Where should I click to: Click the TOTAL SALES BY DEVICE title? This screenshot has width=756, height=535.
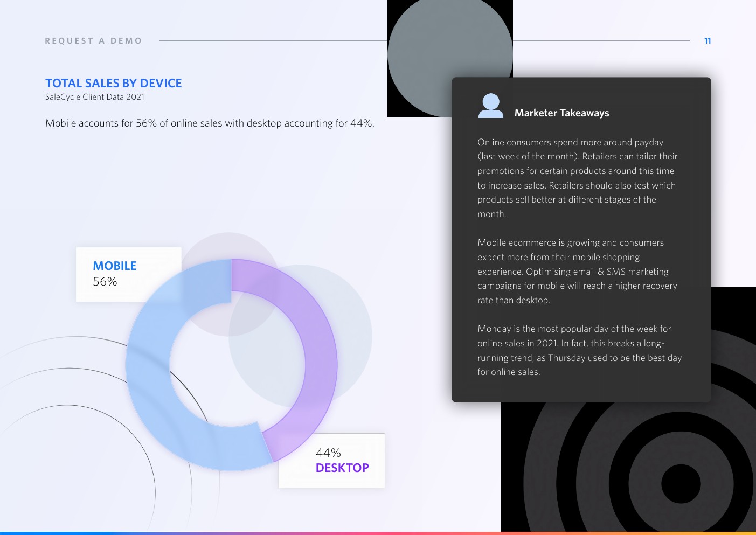click(114, 84)
